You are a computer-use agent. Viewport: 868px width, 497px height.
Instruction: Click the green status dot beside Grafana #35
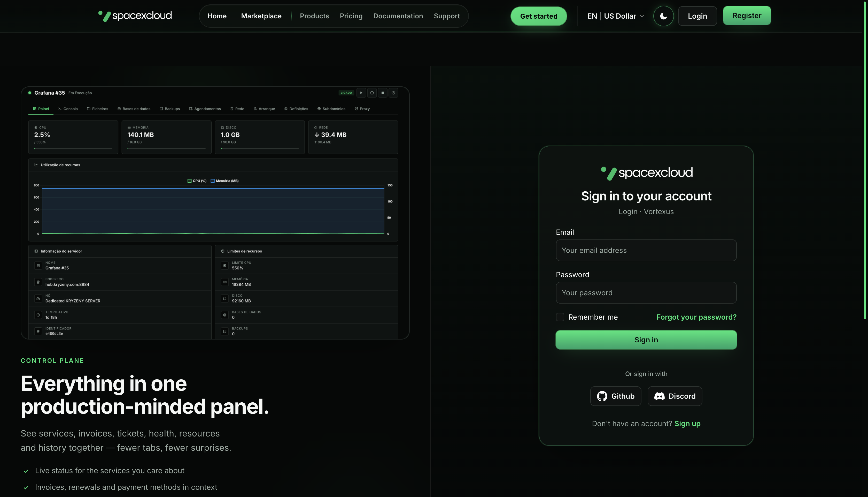pos(30,93)
